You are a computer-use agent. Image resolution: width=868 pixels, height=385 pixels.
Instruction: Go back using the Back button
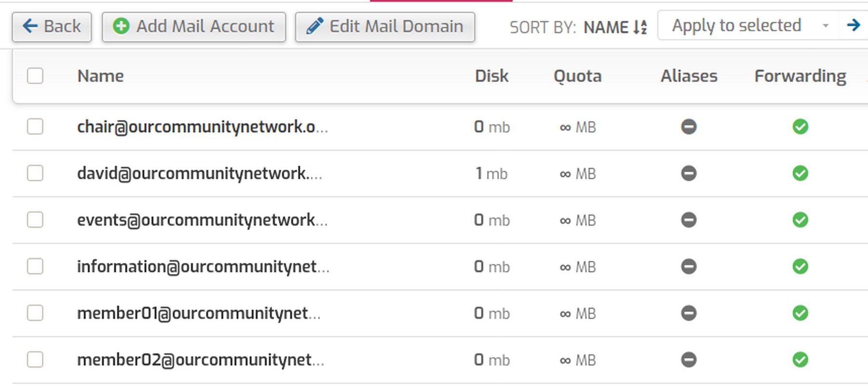coord(52,27)
